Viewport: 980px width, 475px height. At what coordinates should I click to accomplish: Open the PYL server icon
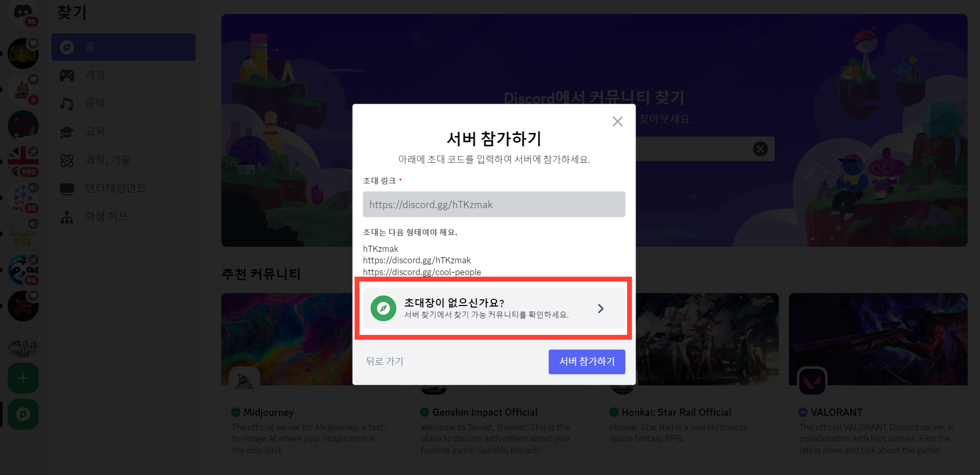point(23,234)
